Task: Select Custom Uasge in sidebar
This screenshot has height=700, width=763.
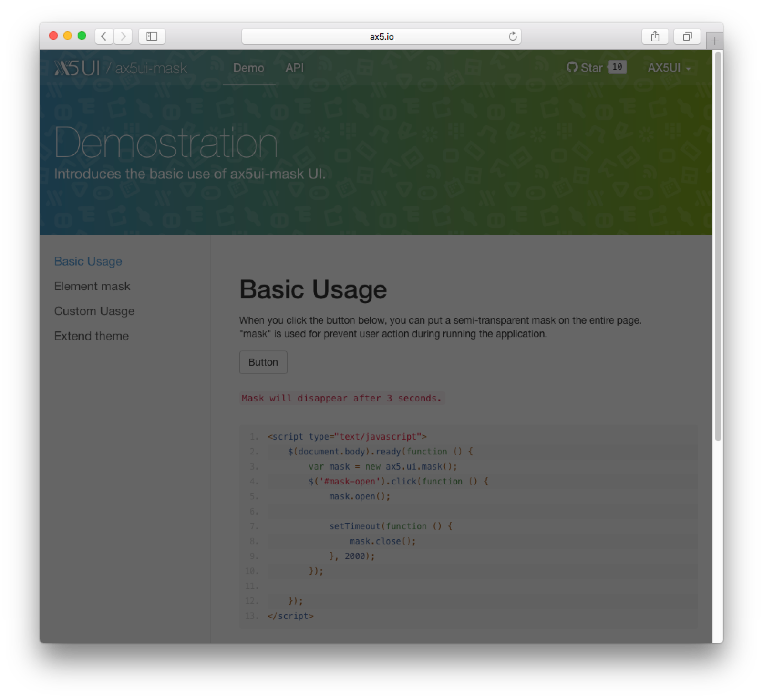Action: 94,311
